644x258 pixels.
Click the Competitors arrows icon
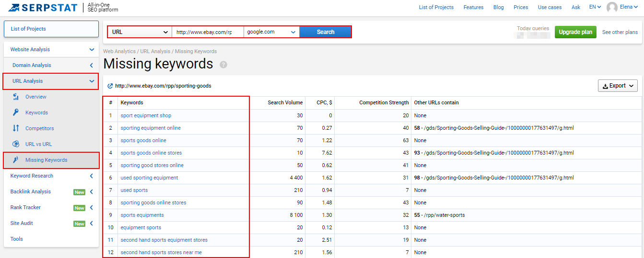[x=16, y=128]
